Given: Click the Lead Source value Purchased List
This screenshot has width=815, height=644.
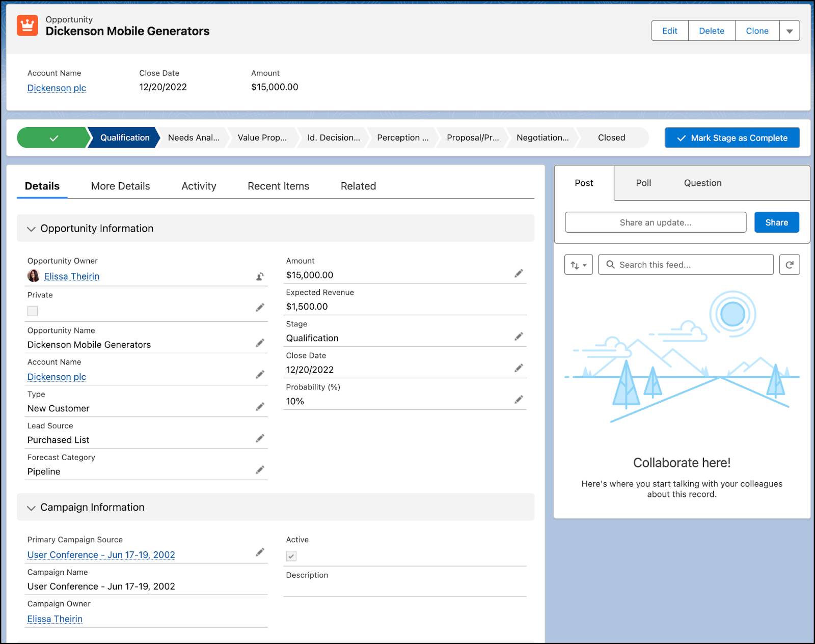Looking at the screenshot, I should pyautogui.click(x=58, y=440).
